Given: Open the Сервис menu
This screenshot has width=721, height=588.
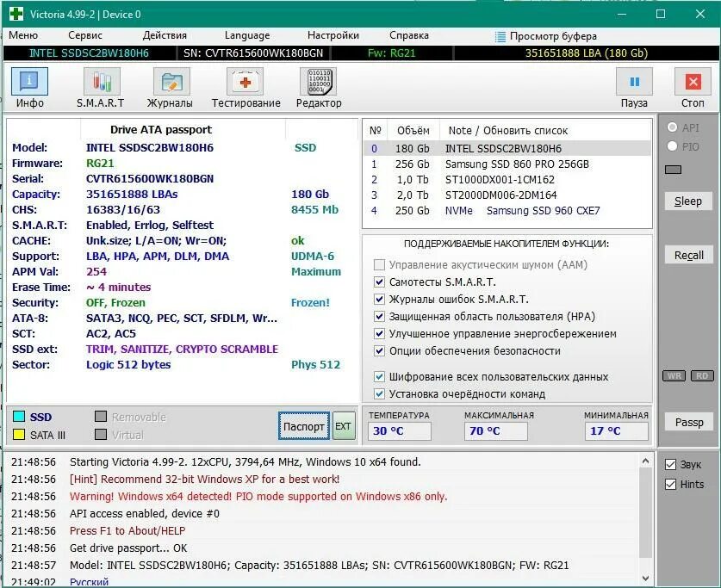Looking at the screenshot, I should pyautogui.click(x=85, y=35).
